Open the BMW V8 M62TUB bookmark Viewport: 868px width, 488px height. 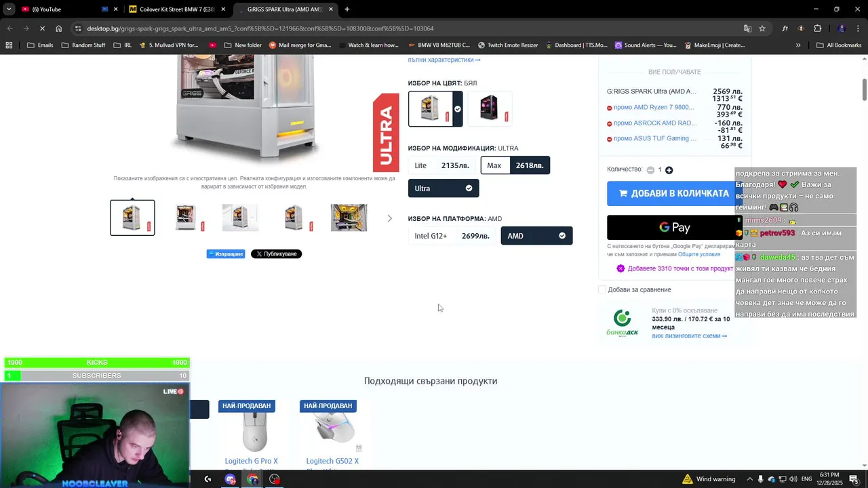click(x=438, y=45)
